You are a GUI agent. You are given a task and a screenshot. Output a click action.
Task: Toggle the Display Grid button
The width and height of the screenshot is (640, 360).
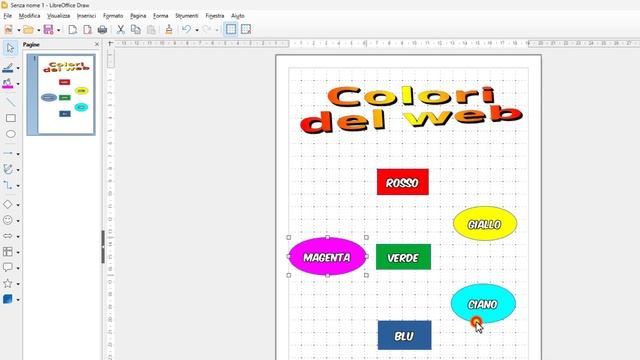pos(231,29)
